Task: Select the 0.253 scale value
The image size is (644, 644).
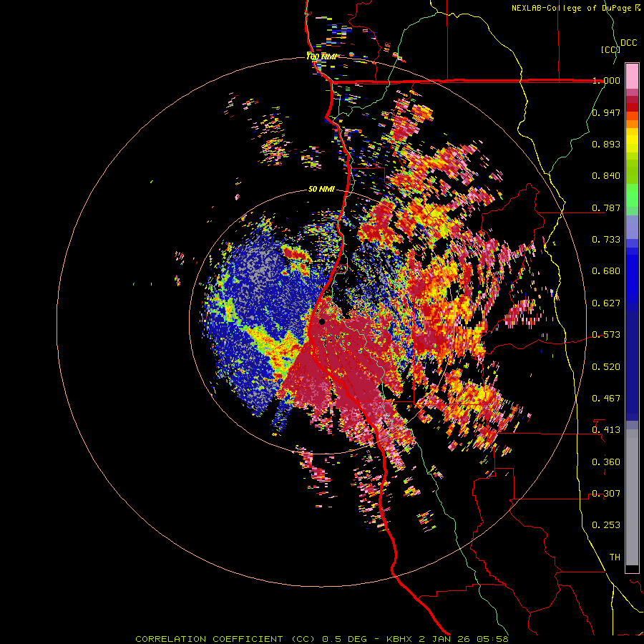Action: coord(606,525)
